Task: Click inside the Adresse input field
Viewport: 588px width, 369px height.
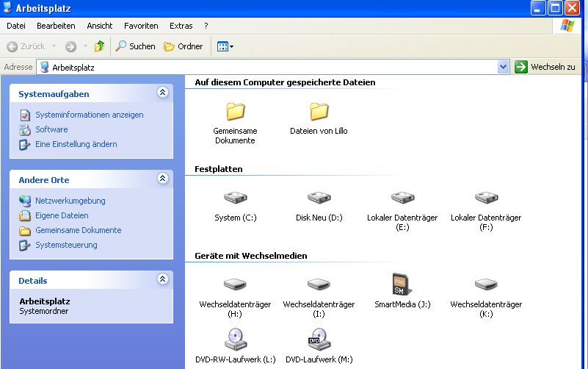Action: [x=272, y=67]
